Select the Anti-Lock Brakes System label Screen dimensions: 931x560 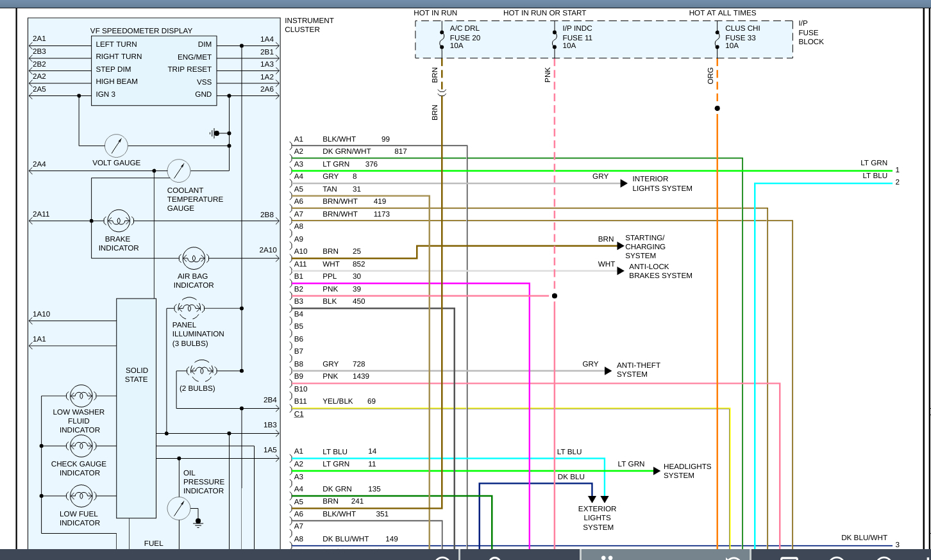[660, 271]
